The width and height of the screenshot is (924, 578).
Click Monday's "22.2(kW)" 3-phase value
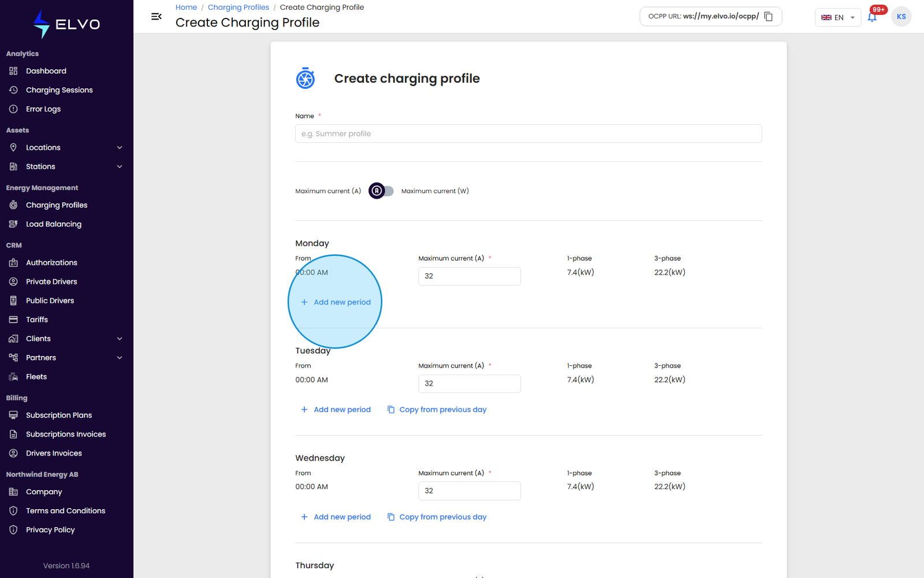tap(670, 272)
